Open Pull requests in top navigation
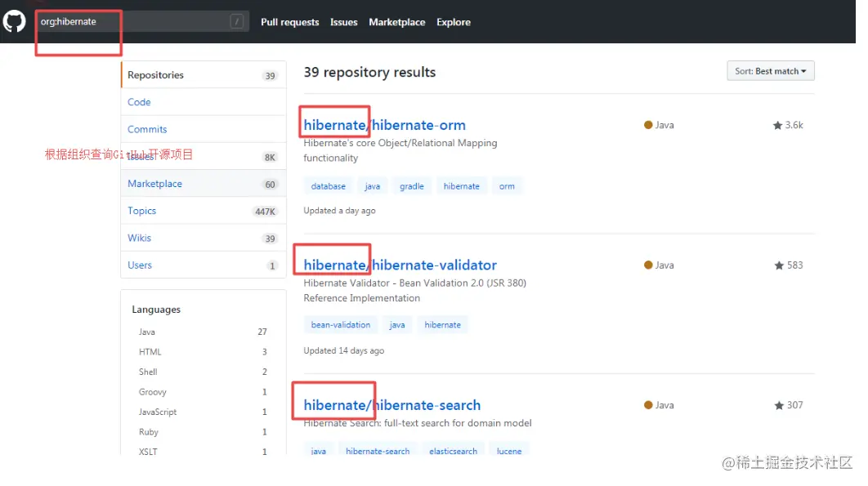 click(x=289, y=22)
